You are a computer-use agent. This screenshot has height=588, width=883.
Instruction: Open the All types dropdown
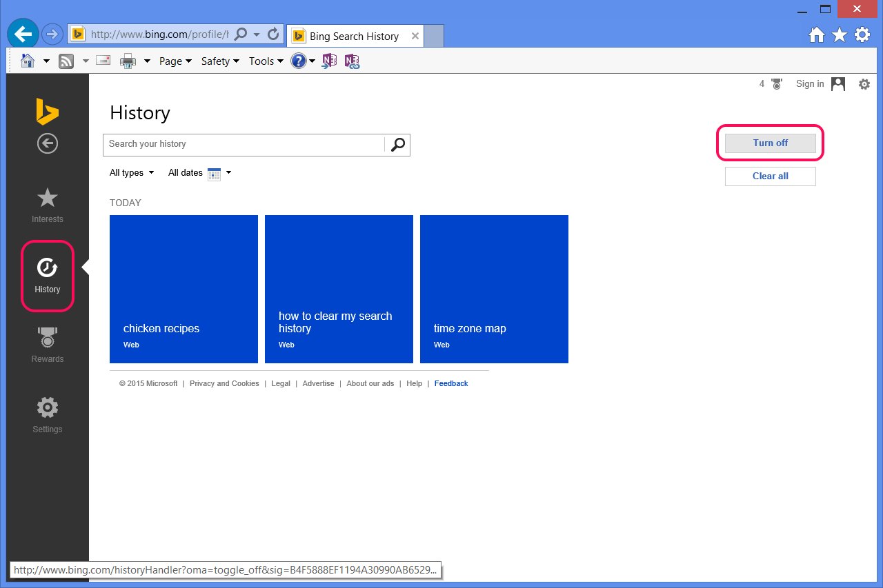(x=132, y=173)
